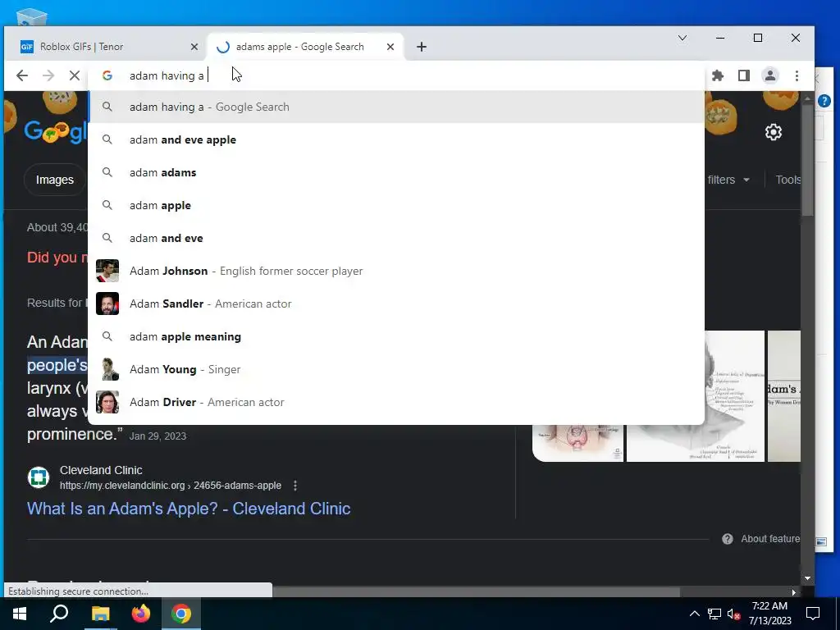Close the Roblox GIFs Tenor tab
Screen dimensions: 840x630
194,47
